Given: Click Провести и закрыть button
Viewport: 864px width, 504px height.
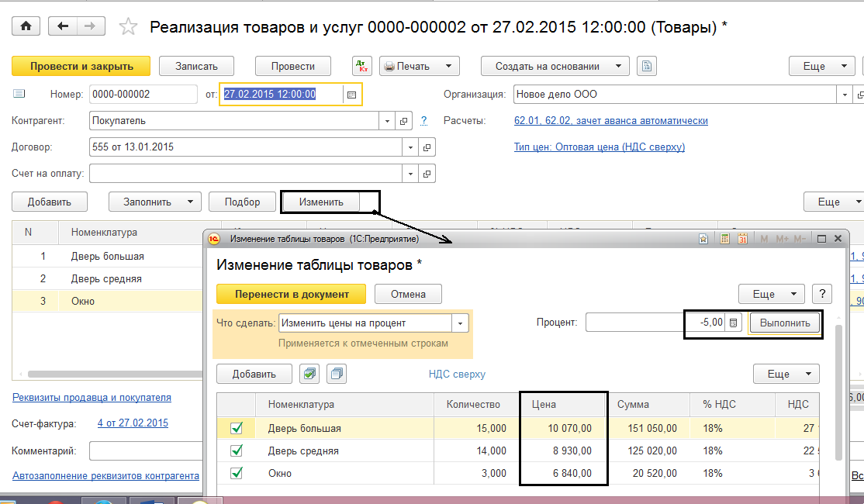Looking at the screenshot, I should (x=81, y=66).
